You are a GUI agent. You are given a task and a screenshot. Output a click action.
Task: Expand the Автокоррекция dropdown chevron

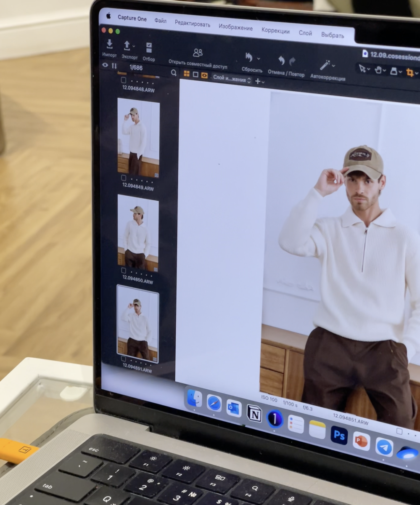[333, 66]
